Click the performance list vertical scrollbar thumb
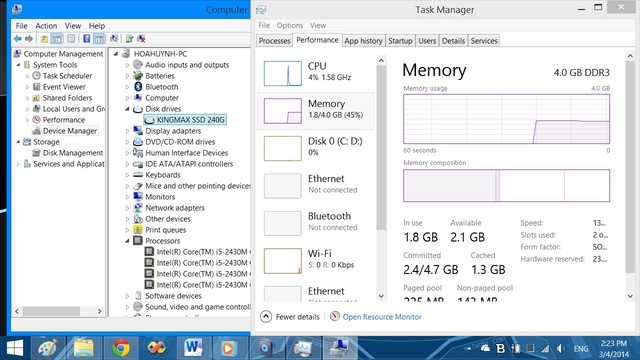 point(381,147)
